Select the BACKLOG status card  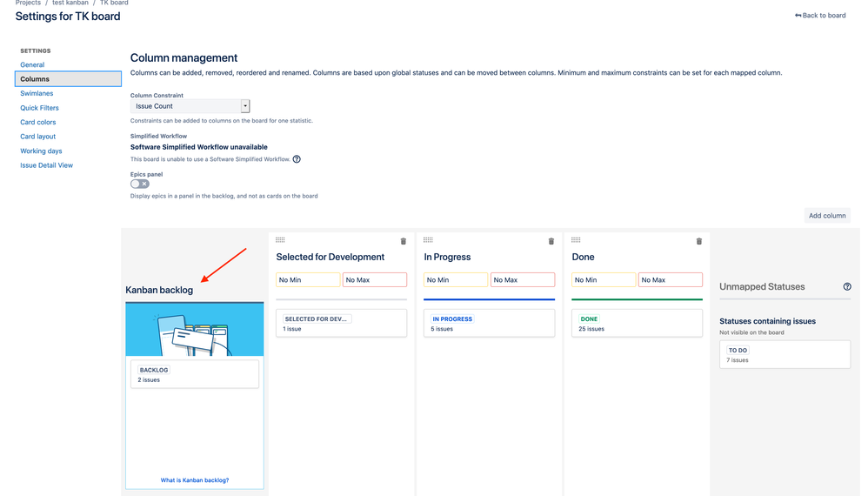click(194, 375)
